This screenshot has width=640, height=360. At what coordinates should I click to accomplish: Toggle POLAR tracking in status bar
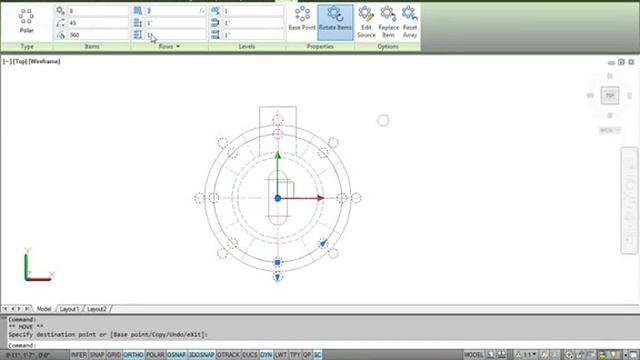click(x=155, y=355)
